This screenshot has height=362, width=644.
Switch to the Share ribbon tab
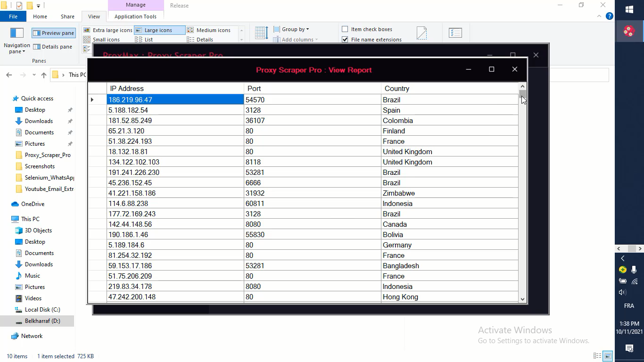(x=67, y=16)
